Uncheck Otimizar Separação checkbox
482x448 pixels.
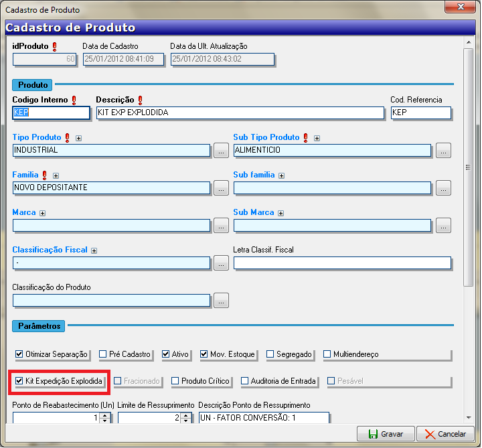[19, 354]
